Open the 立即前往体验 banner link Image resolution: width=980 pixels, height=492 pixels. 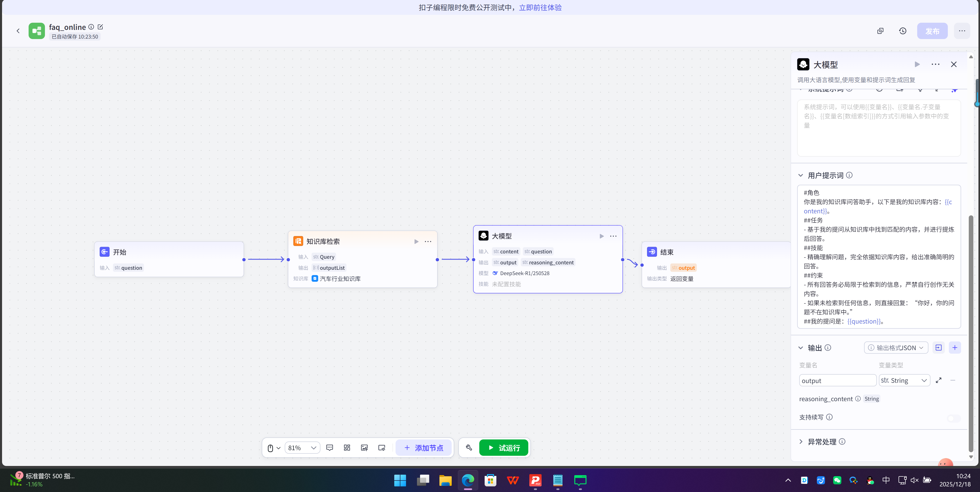pos(540,7)
